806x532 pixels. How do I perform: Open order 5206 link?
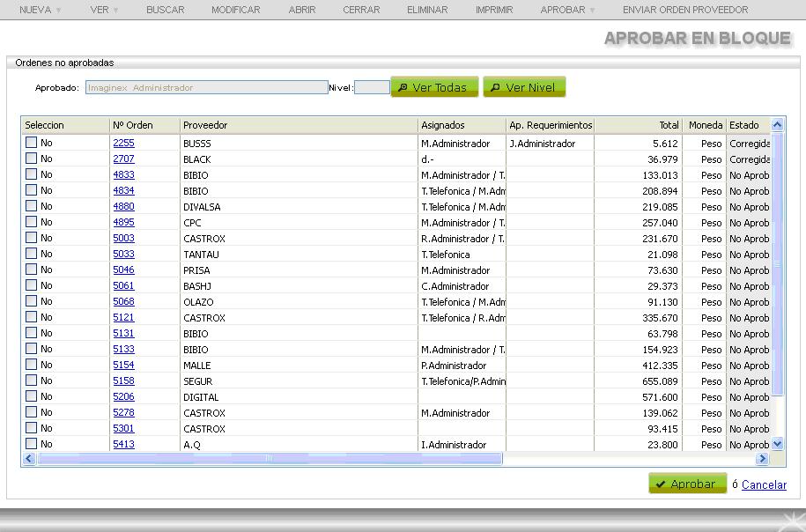click(123, 397)
